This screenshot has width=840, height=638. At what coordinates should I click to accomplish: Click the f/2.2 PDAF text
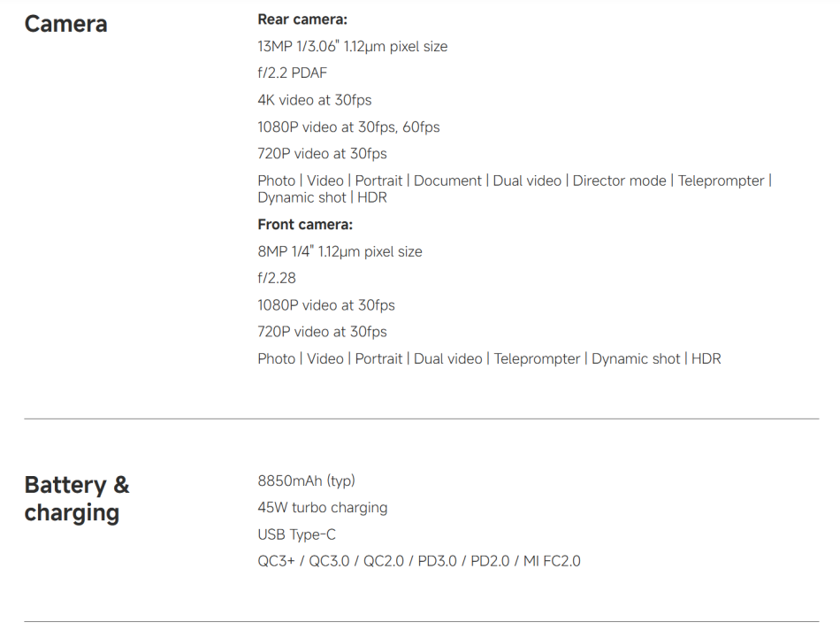[x=292, y=73]
